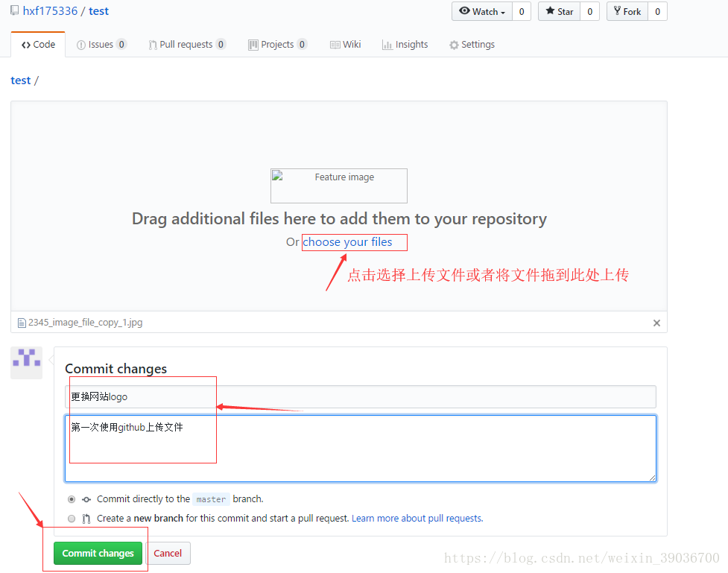Click the textarea resize grip corner
Screen dimensions: 728x573
(652, 478)
